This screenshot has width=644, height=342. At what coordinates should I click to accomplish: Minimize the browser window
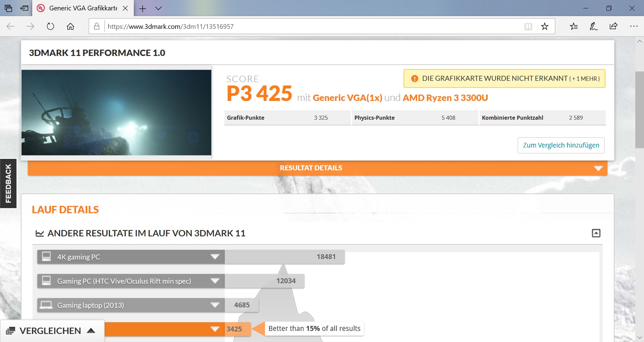coord(586,8)
